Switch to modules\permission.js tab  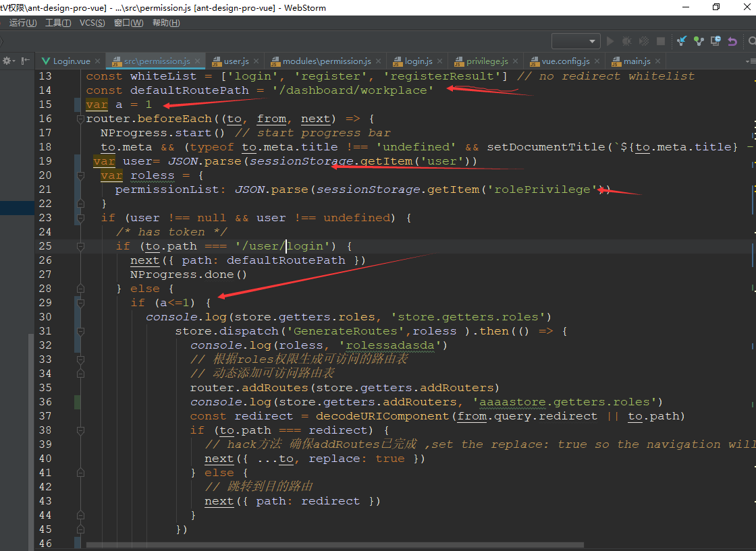[x=327, y=61]
